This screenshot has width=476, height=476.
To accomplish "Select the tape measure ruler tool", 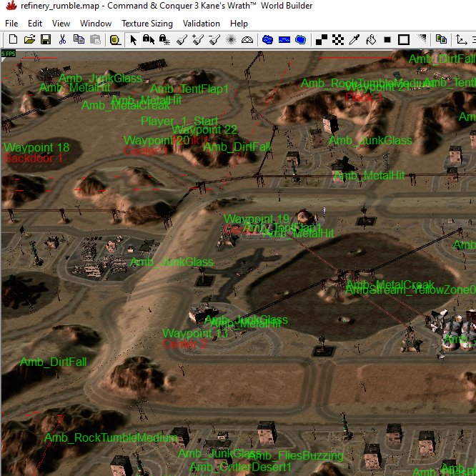I will (115, 40).
